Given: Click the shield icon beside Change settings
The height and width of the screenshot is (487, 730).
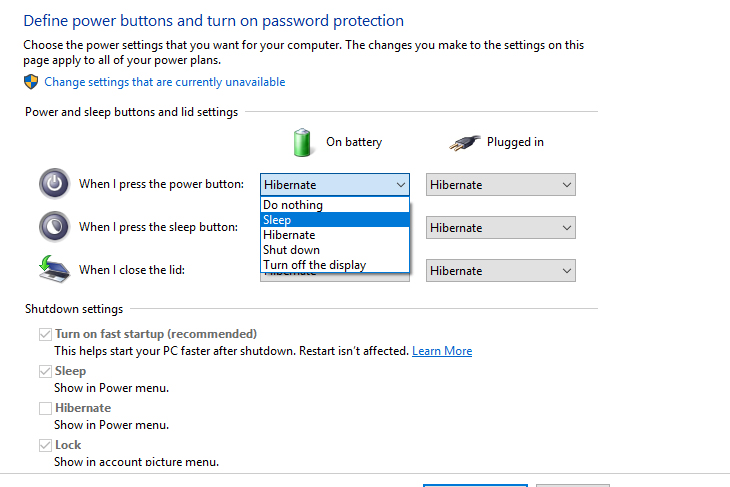Looking at the screenshot, I should click(x=32, y=82).
